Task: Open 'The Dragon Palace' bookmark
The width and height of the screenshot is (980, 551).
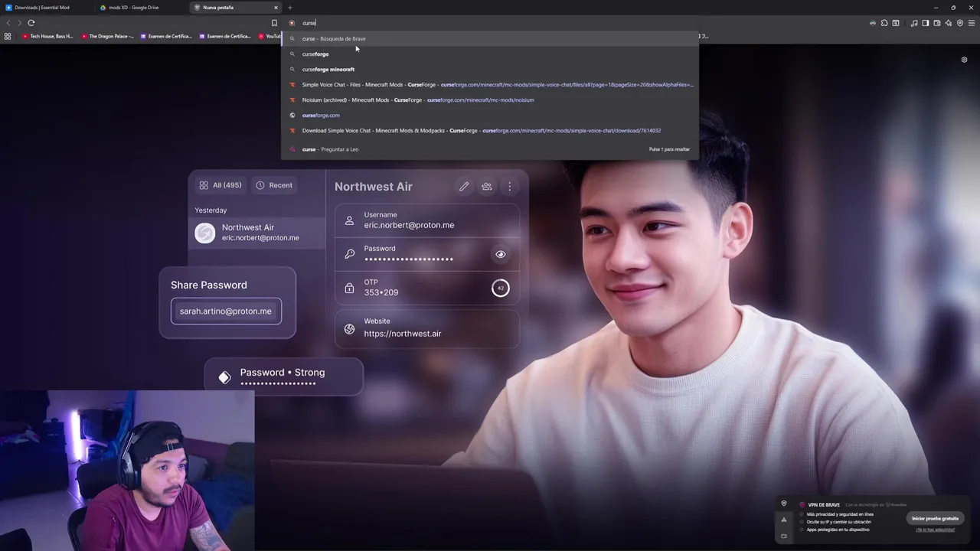Action: point(107,36)
